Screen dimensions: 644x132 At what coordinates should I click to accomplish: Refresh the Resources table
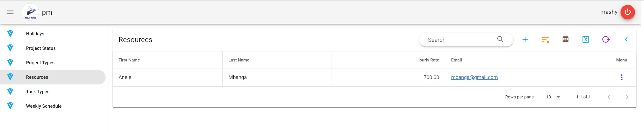pos(606,40)
